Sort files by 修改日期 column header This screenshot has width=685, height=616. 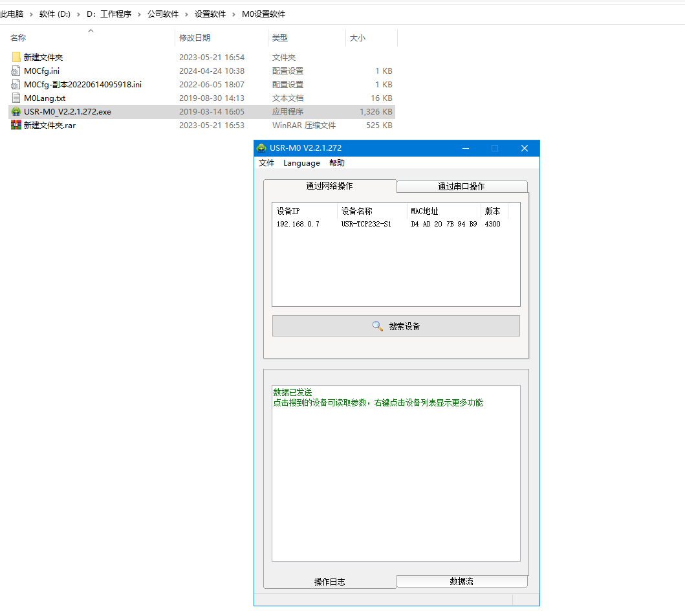(195, 38)
